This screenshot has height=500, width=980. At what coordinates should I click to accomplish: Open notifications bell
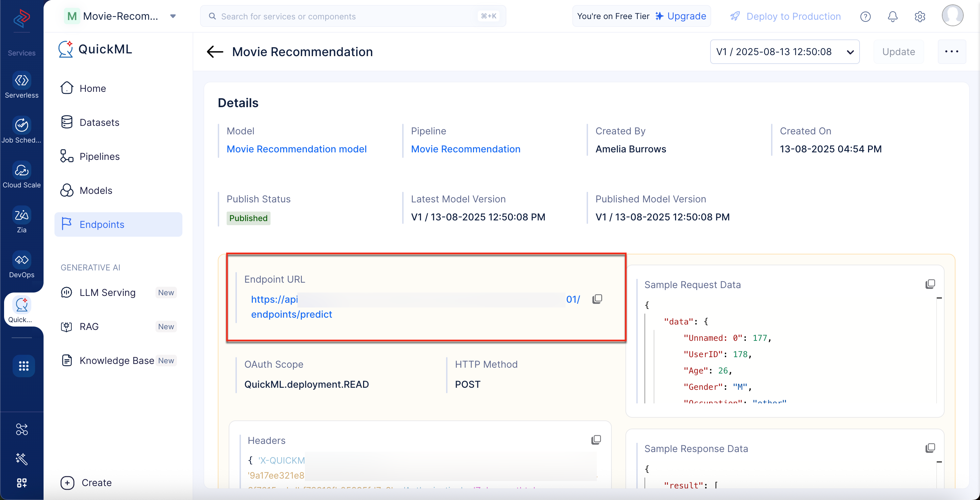click(x=893, y=16)
